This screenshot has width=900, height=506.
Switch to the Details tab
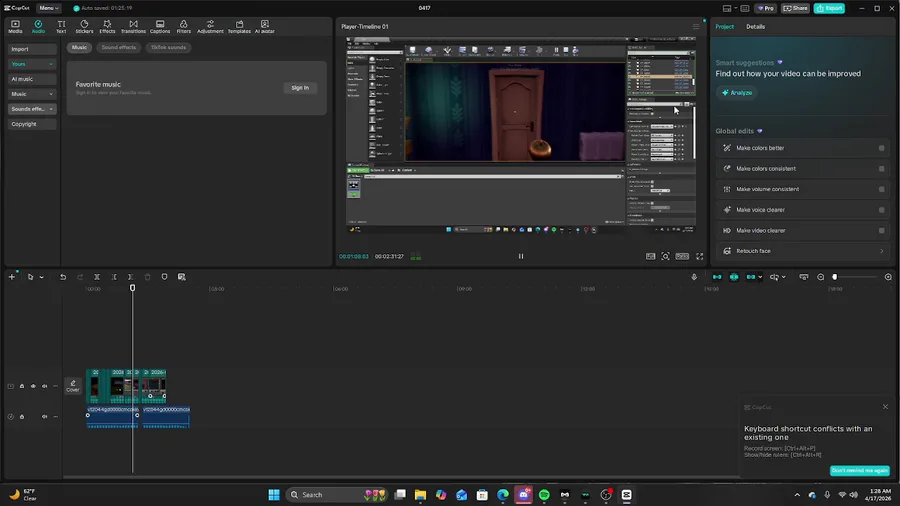pos(755,27)
